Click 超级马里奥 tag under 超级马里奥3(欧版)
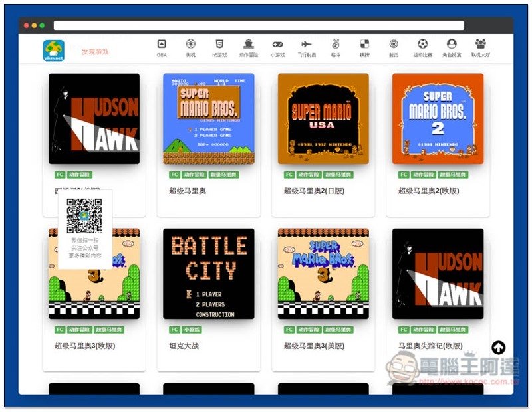This screenshot has width=532, height=412. [109, 330]
